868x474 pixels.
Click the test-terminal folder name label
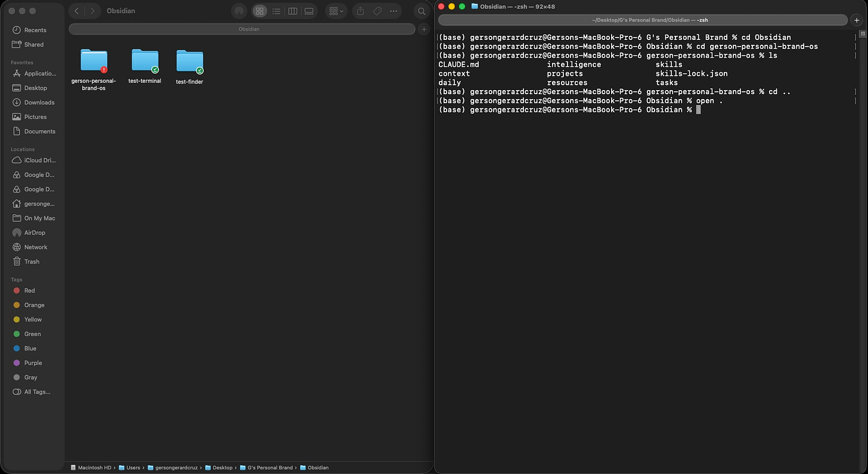click(x=145, y=81)
